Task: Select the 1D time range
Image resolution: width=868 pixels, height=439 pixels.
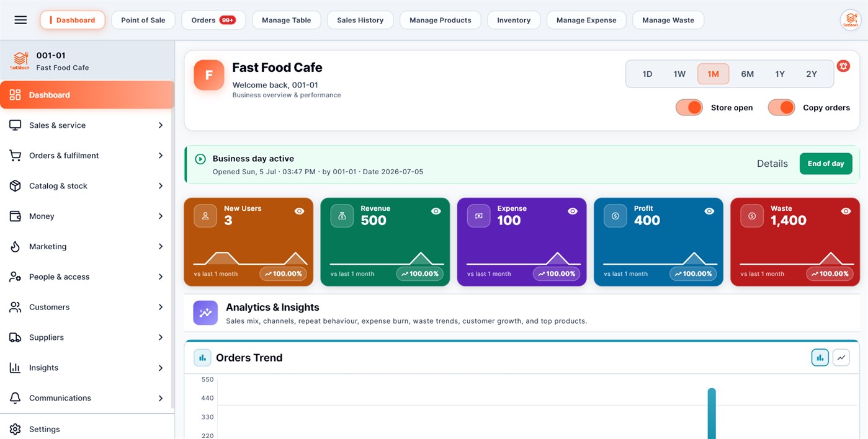Action: tap(647, 74)
